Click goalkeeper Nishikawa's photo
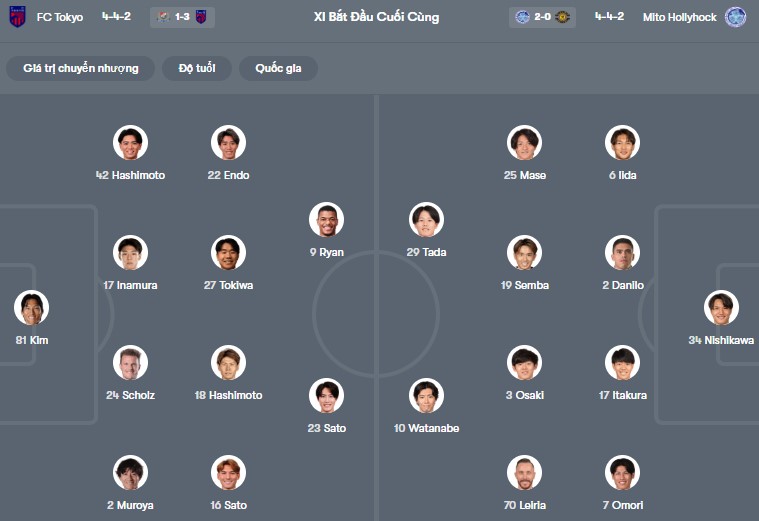The image size is (759, 521). (x=720, y=308)
